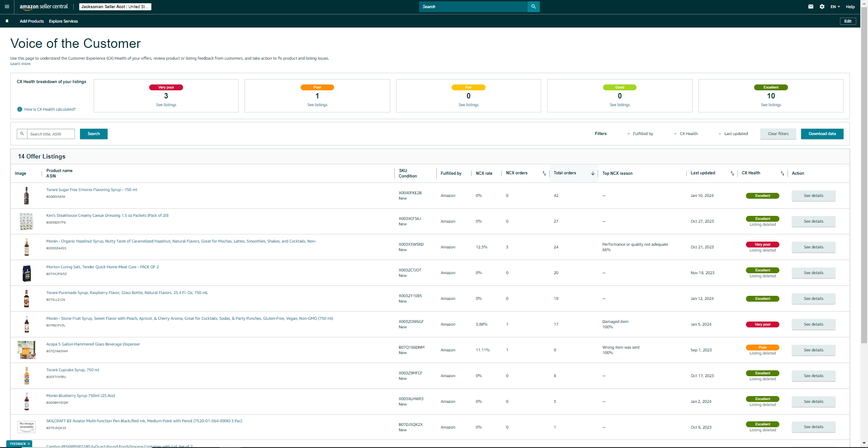Open Torani S'mores Syrup product thumbnail
This screenshot has height=448, width=868.
(x=27, y=196)
